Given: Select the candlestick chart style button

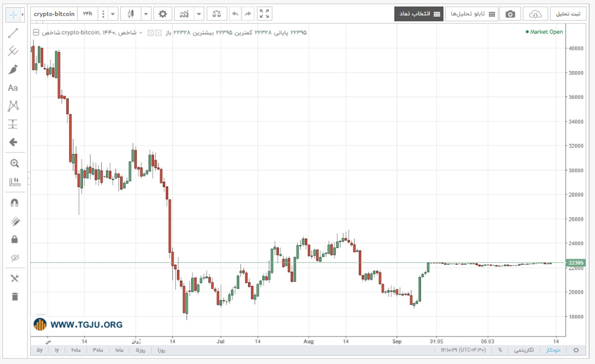Looking at the screenshot, I should click(x=131, y=14).
